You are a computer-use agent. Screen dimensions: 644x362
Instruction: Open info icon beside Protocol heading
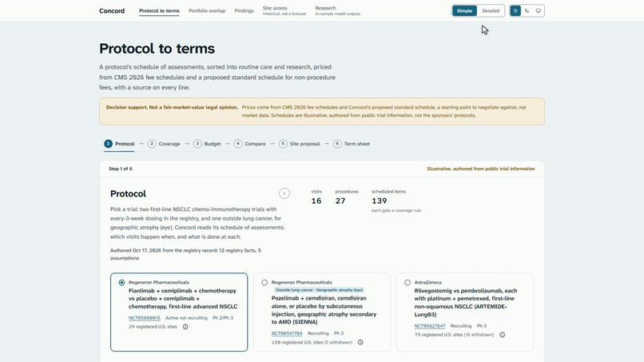coord(284,193)
